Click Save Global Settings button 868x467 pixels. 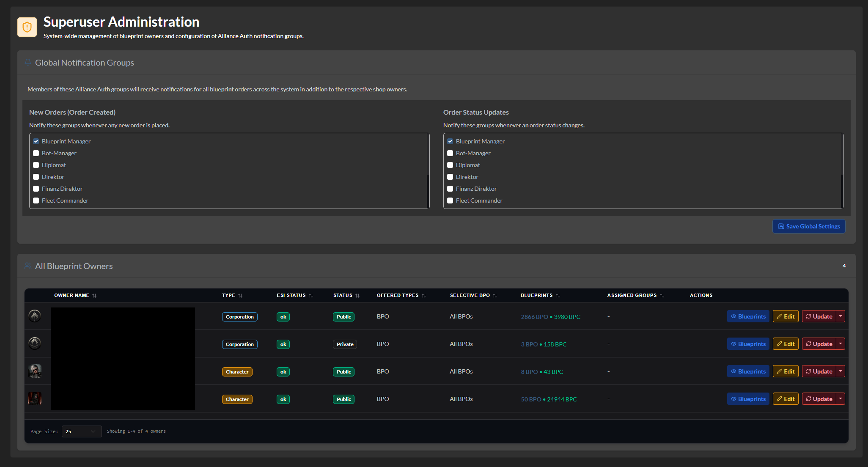pos(809,226)
